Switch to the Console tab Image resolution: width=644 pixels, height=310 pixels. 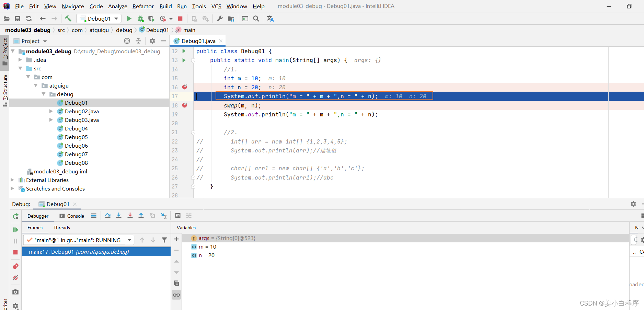(x=72, y=216)
